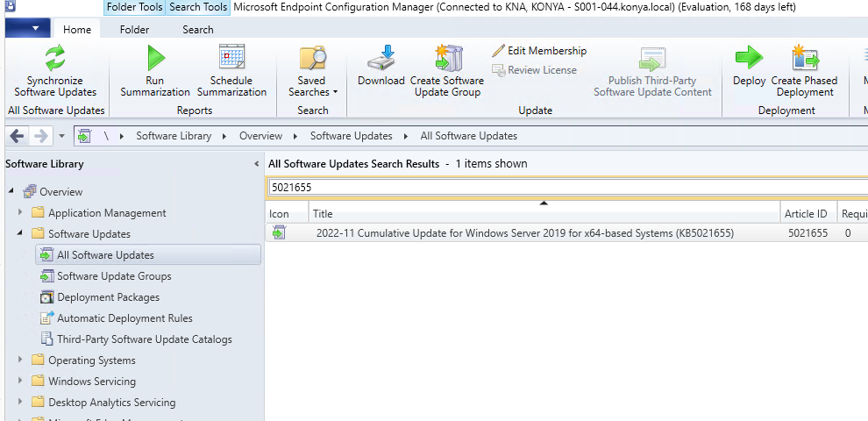Viewport: 868px width, 421px height.
Task: Click Edit Membership
Action: (540, 51)
